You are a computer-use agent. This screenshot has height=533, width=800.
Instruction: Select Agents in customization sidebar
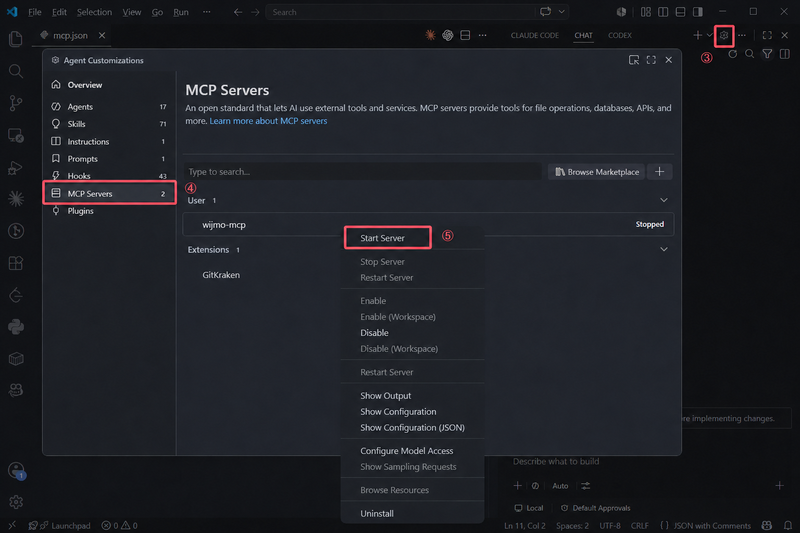110,107
